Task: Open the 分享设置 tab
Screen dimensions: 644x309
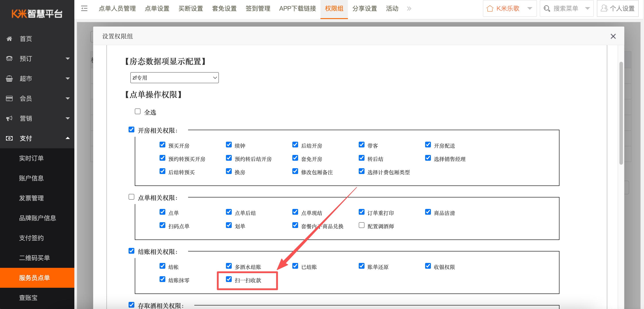Action: (364, 9)
